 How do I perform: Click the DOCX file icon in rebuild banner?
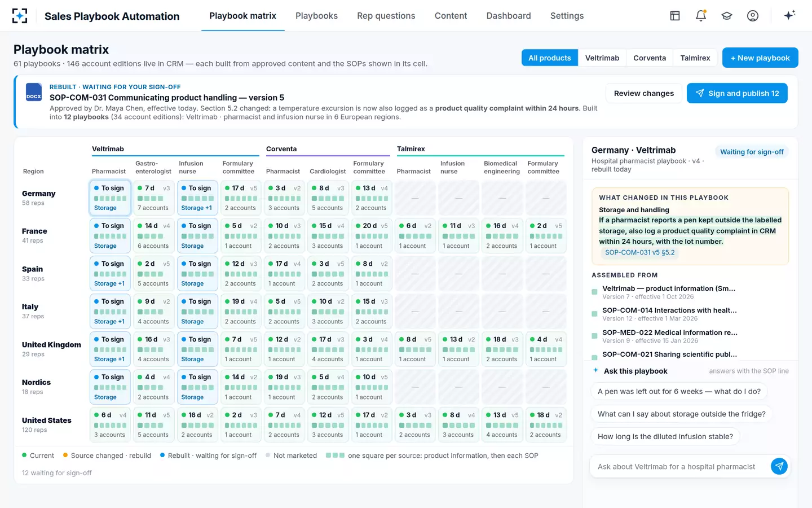[34, 92]
